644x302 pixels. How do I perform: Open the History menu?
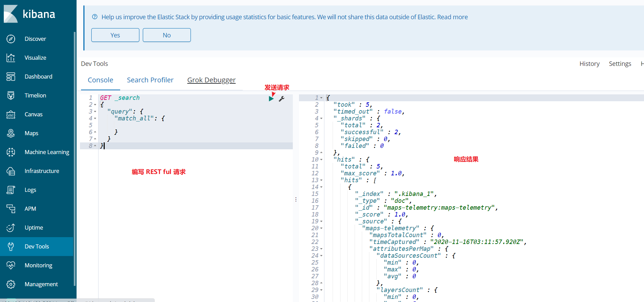589,63
